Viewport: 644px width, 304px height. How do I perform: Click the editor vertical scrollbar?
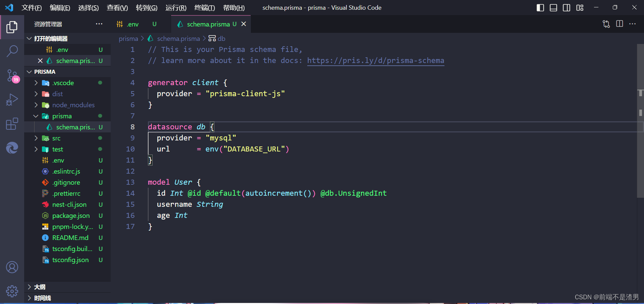tap(640, 121)
